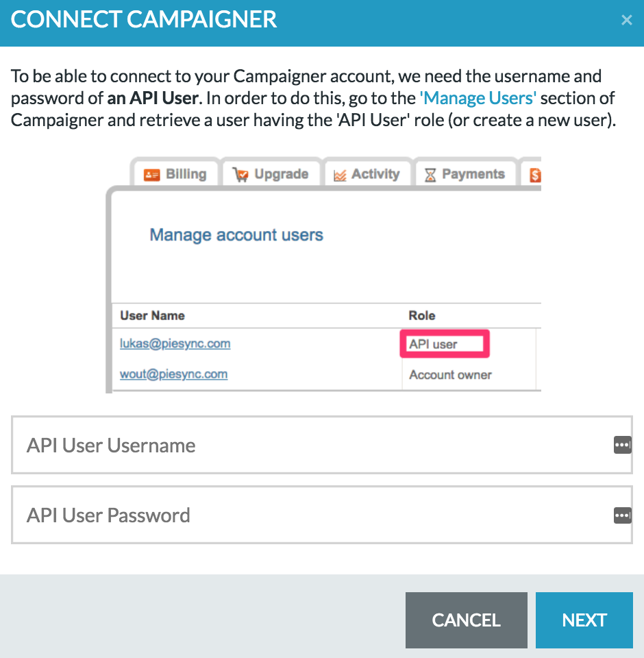This screenshot has width=644, height=658.
Task: Switch to the Upgrade tab
Action: coord(271,173)
